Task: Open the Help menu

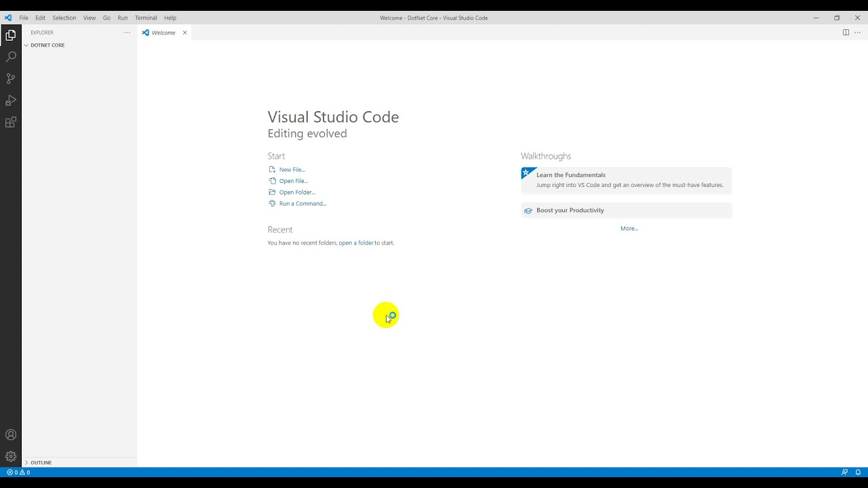Action: click(x=170, y=18)
